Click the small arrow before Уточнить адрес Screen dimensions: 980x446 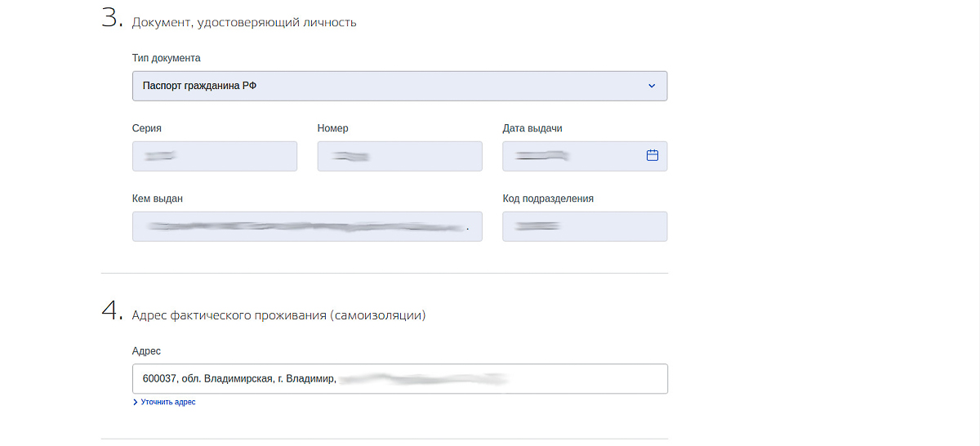coord(135,403)
